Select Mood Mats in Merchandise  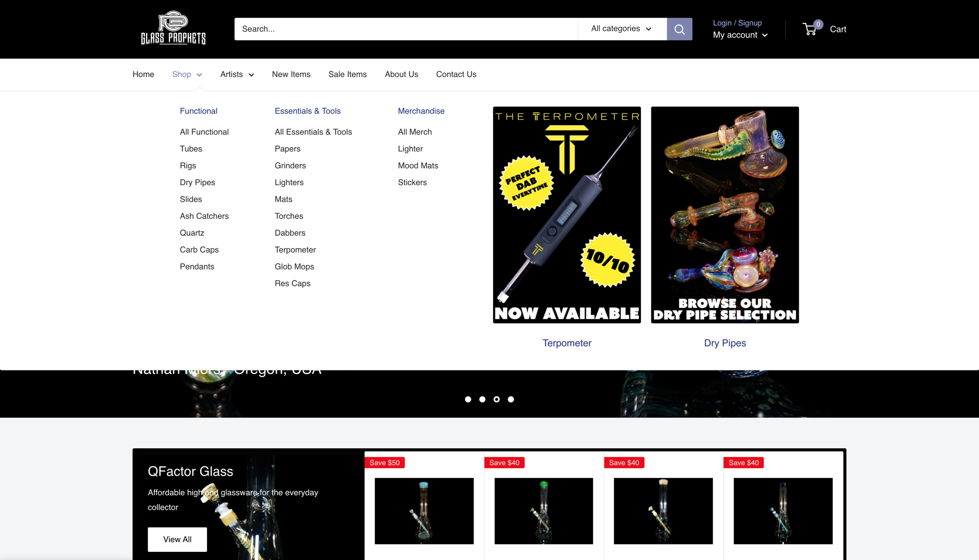[418, 166]
